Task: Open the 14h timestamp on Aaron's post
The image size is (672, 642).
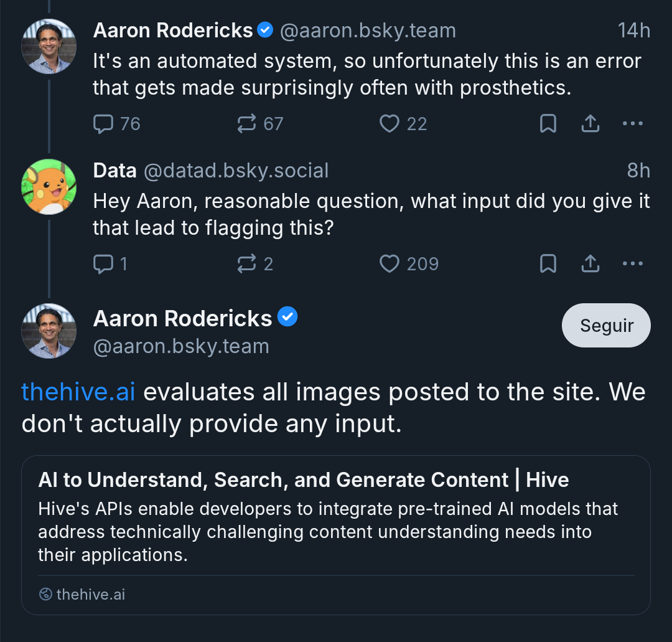Action: click(633, 31)
